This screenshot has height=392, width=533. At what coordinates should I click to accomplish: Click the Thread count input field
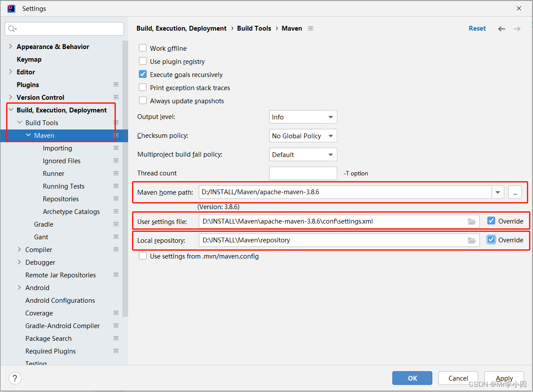coord(303,173)
